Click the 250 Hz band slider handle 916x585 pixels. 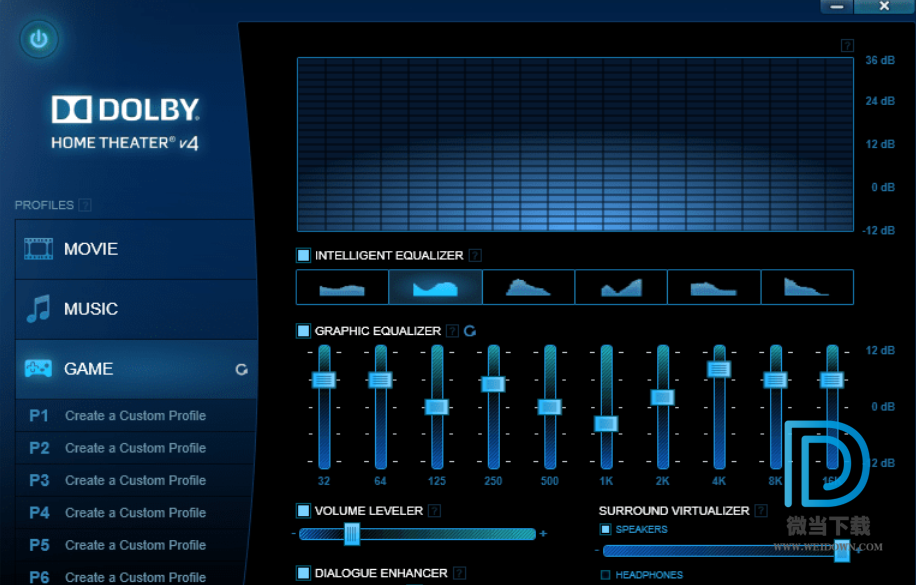(x=493, y=384)
